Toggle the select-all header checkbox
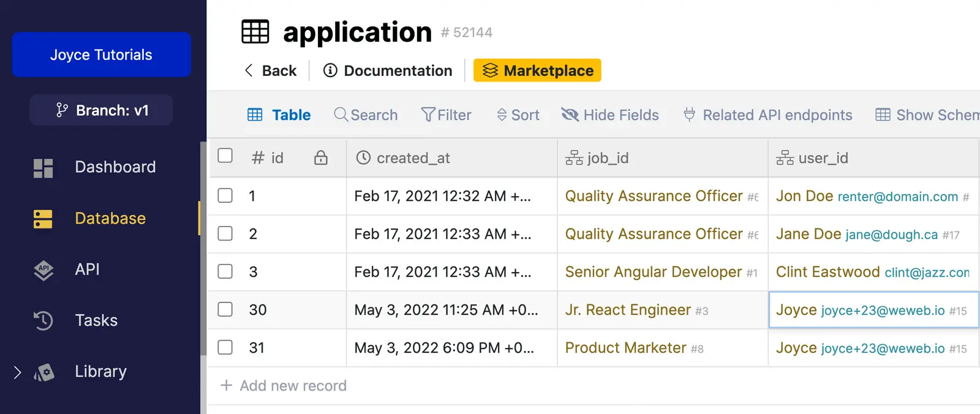The width and height of the screenshot is (980, 414). tap(225, 156)
